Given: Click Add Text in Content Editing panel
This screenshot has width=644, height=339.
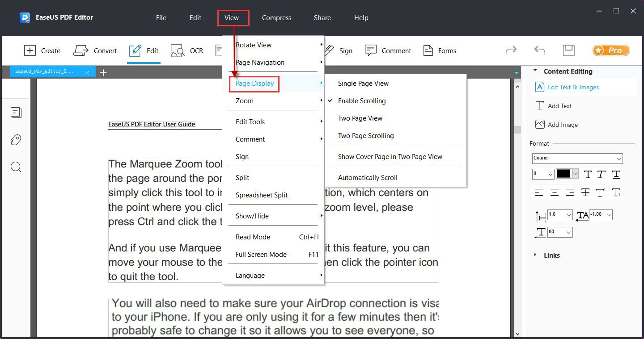Looking at the screenshot, I should [559, 106].
